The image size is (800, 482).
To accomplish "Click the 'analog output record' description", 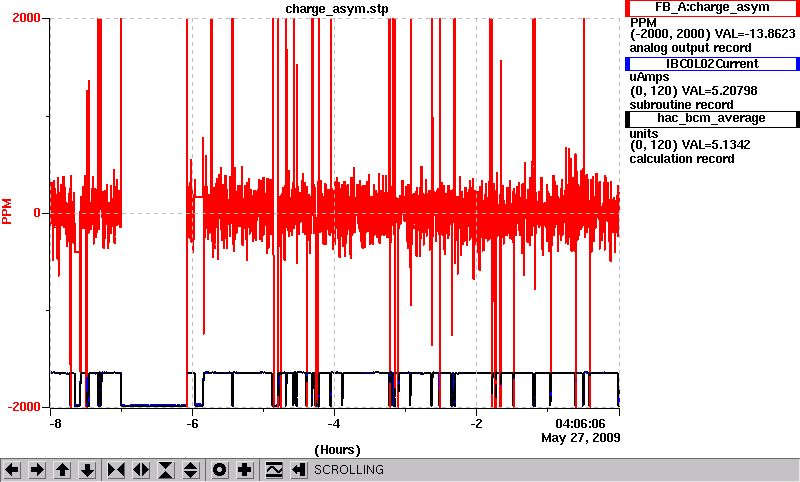I will click(x=690, y=48).
